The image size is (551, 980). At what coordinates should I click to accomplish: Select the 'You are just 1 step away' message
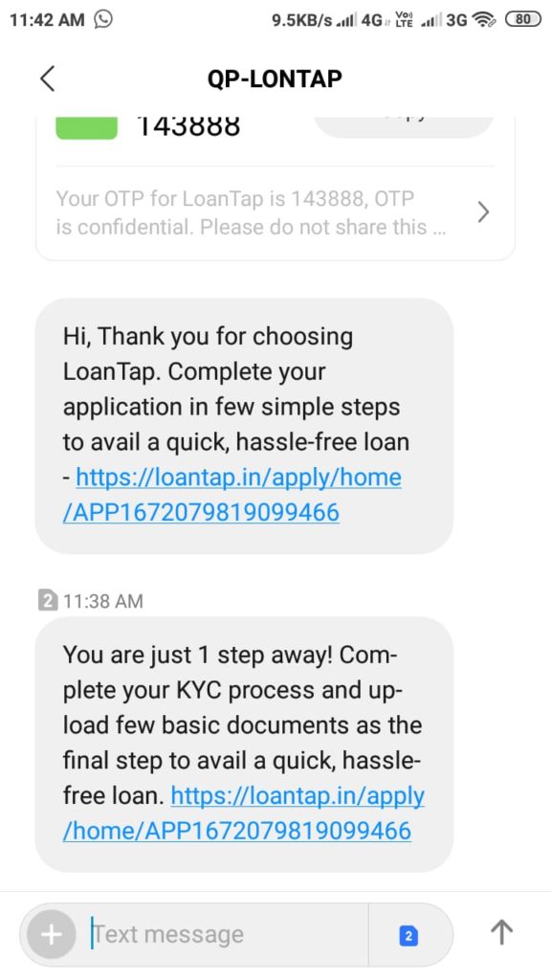pyautogui.click(x=244, y=744)
